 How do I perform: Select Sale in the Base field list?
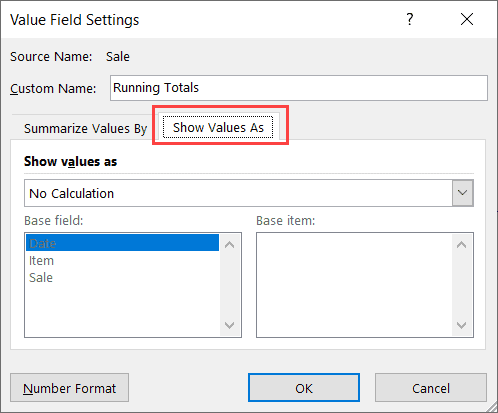(x=122, y=277)
